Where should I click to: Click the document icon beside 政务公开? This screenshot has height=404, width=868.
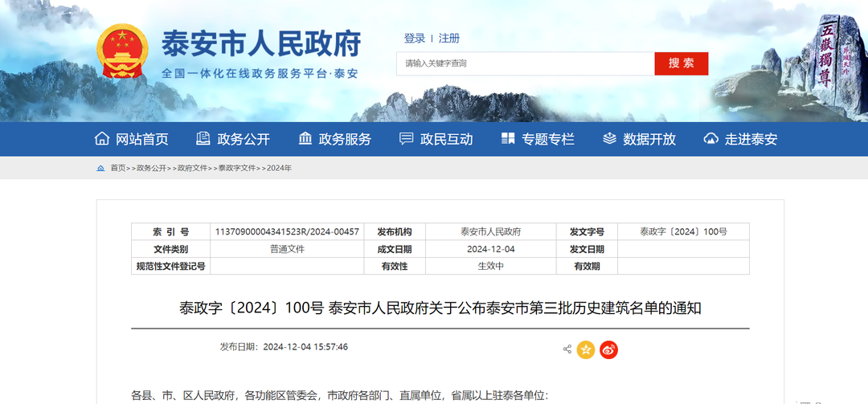(x=203, y=139)
